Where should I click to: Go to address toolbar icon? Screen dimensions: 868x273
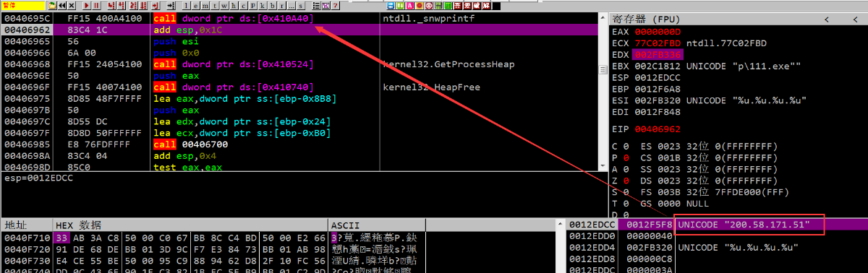171,6
